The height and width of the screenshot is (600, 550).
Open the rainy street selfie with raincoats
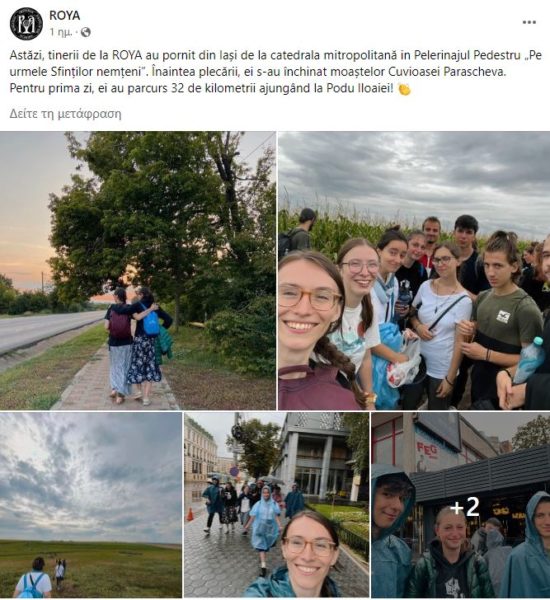coord(276,505)
